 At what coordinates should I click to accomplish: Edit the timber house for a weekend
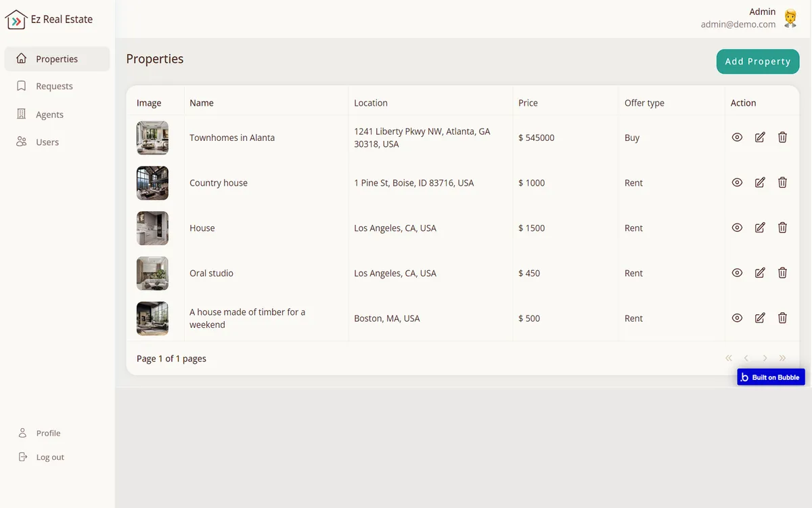(x=760, y=318)
